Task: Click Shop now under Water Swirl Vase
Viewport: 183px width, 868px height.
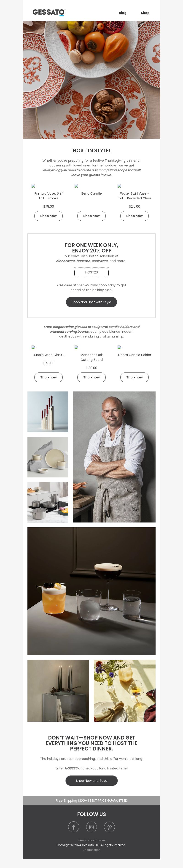Action: click(x=135, y=216)
